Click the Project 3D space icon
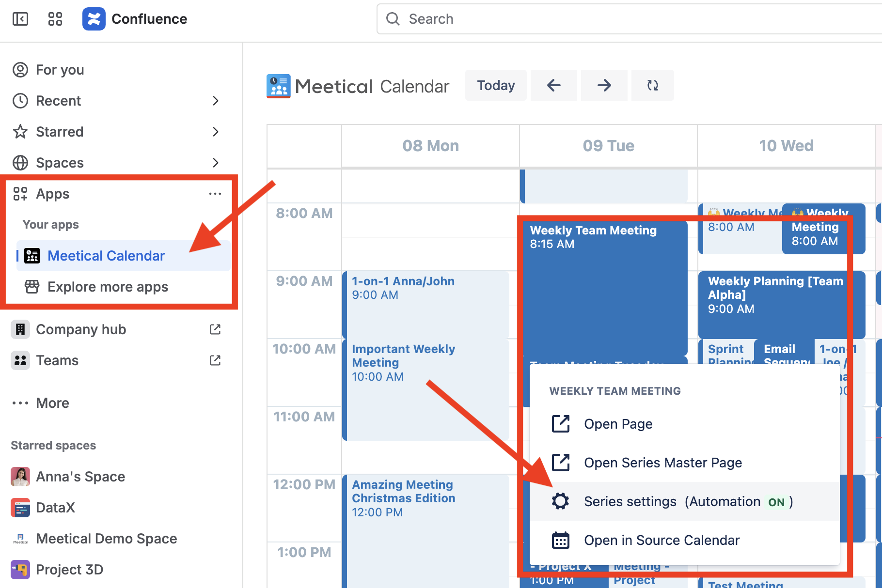Viewport: 882px width, 588px height. pos(20,570)
